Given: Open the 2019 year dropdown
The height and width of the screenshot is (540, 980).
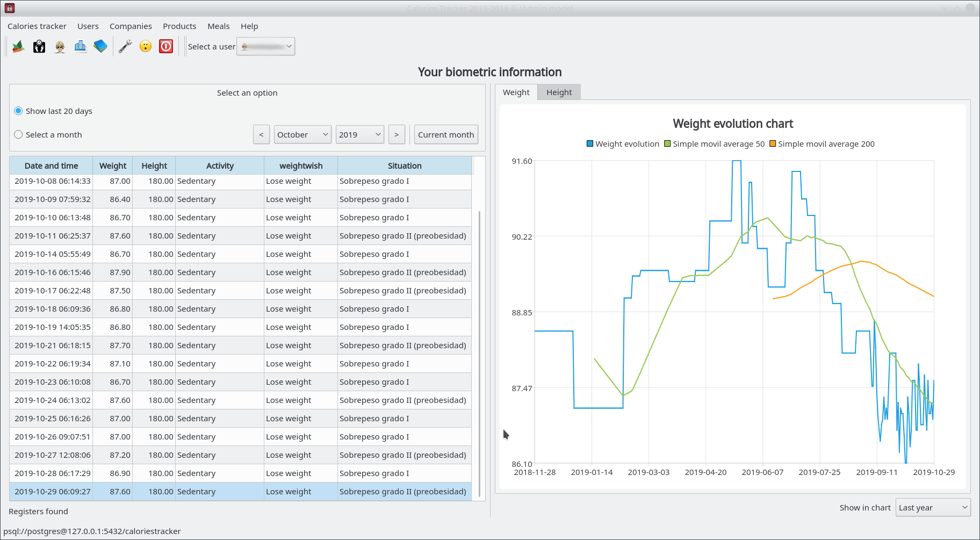Looking at the screenshot, I should click(x=359, y=135).
